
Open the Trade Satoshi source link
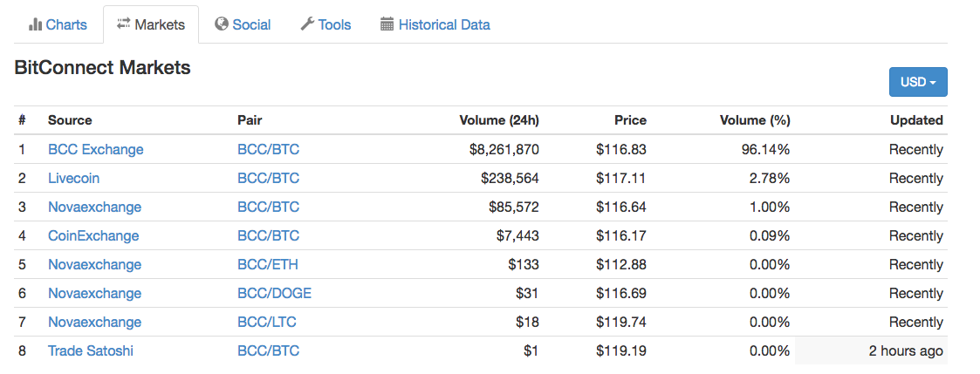(x=91, y=351)
